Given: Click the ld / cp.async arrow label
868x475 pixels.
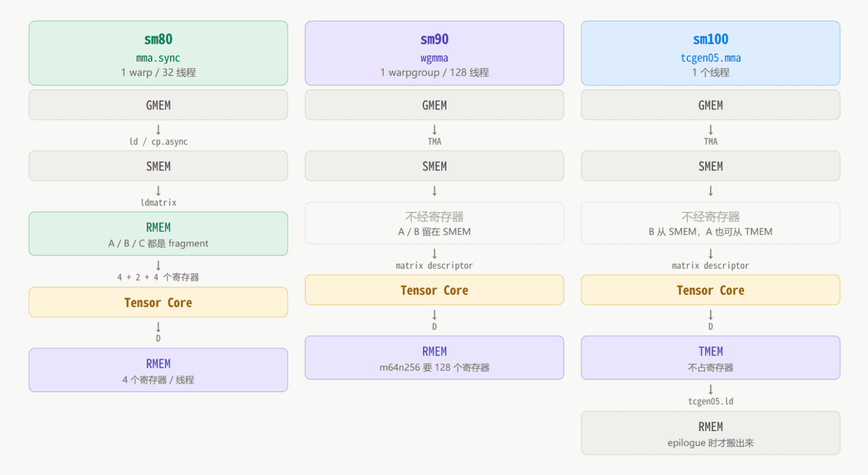Looking at the screenshot, I should click(158, 141).
